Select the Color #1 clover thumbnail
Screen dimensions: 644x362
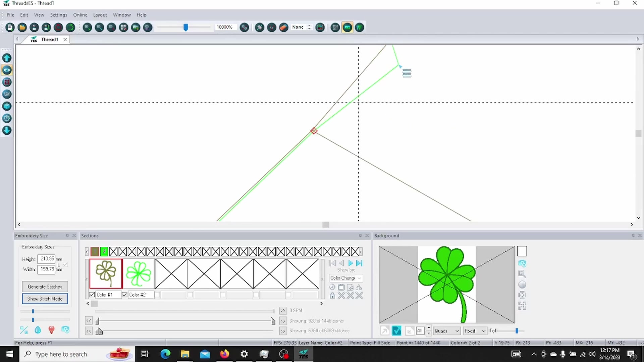(x=106, y=274)
